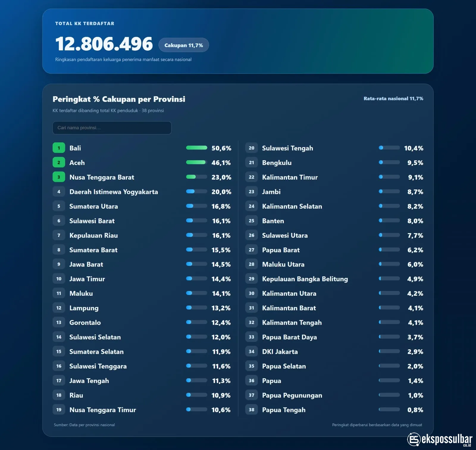Viewport: 476px width, 450px height.
Task: Click 'Sumber: Data per provinsi nasional' footnote
Action: coord(84,425)
